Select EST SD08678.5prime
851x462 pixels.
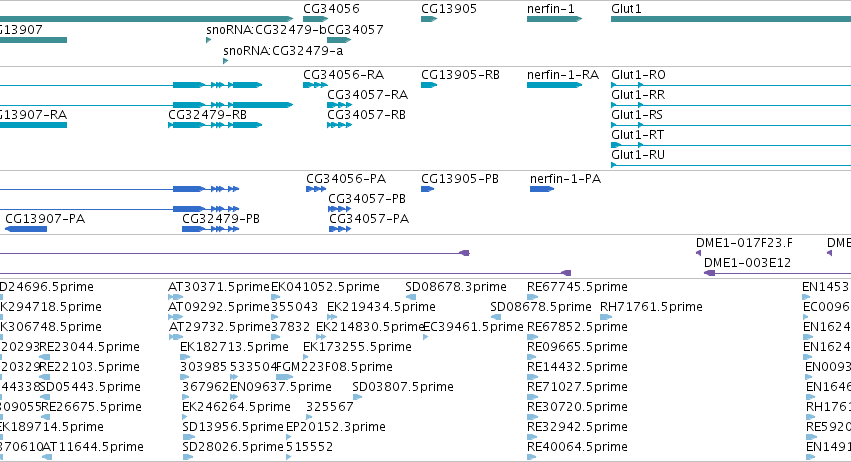coord(541,307)
